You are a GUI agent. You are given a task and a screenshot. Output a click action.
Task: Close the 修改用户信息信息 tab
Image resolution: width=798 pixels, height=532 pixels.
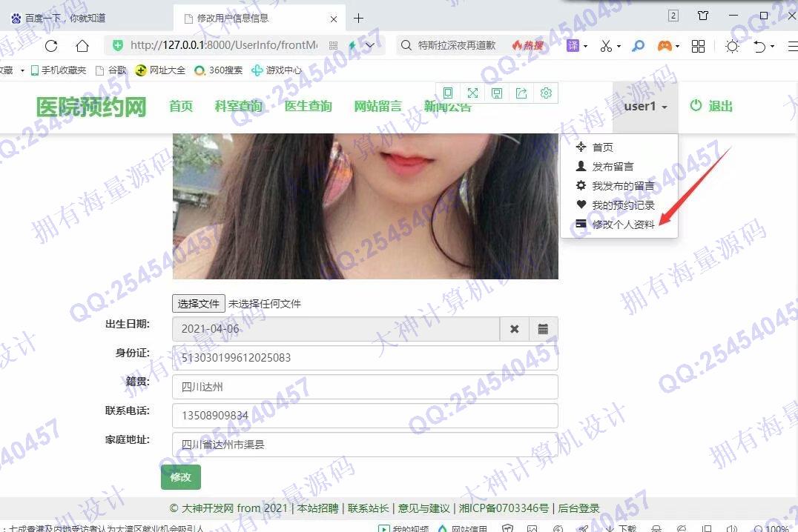click(x=333, y=19)
